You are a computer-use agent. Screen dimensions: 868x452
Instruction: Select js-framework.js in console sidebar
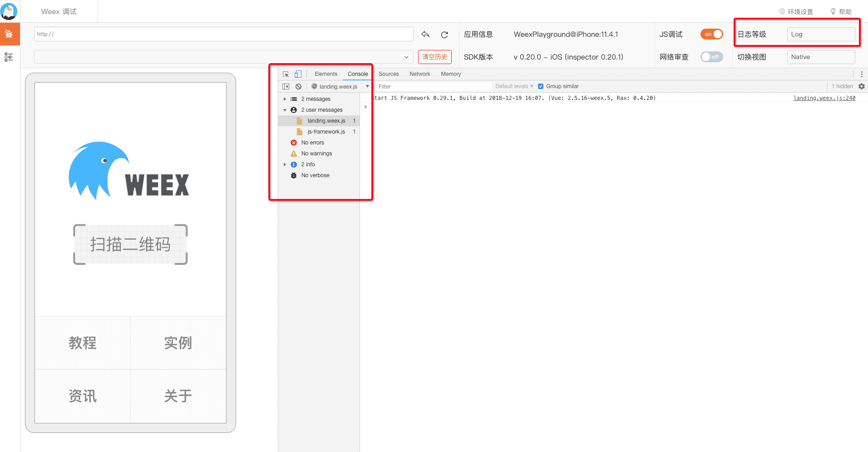[x=319, y=132]
